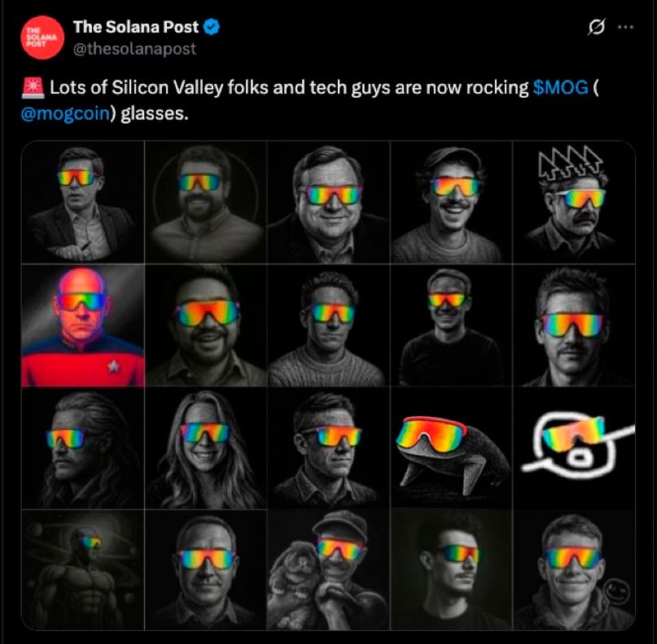The height and width of the screenshot is (644, 657).
Task: Click the blue verified badge
Action: pos(211,28)
